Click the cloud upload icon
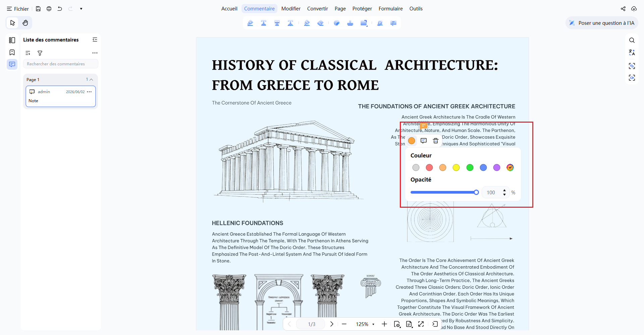644x335 pixels. point(634,9)
